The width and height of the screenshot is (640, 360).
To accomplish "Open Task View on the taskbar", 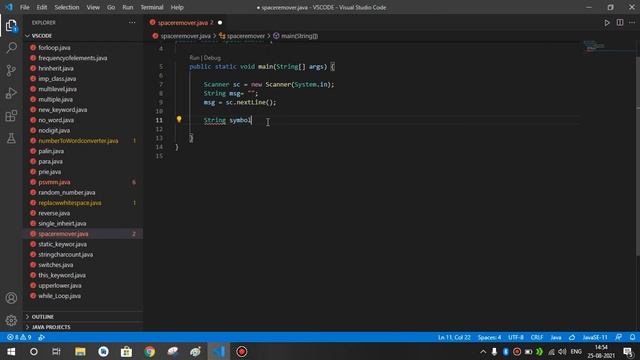I will 56,351.
